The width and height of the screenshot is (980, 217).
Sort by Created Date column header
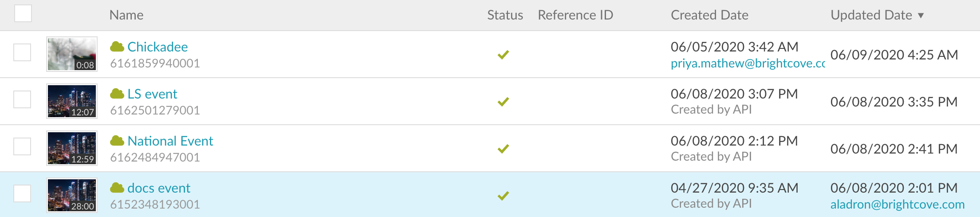pyautogui.click(x=709, y=15)
